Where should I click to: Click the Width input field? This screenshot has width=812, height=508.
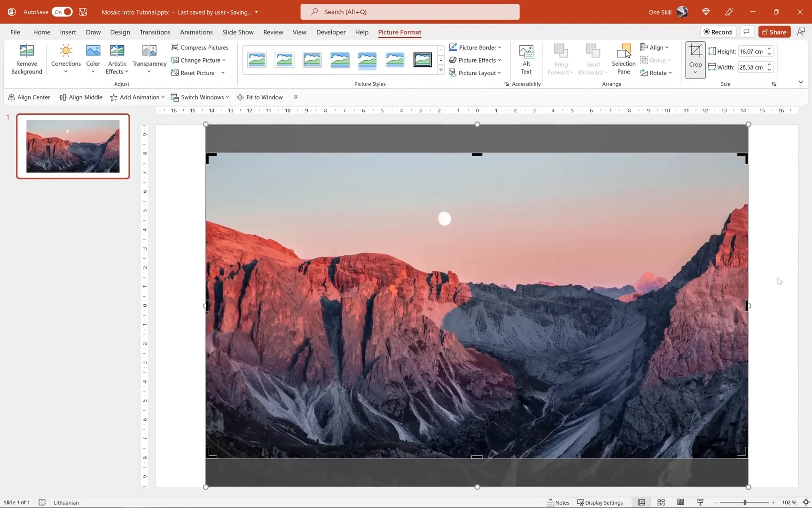(751, 67)
